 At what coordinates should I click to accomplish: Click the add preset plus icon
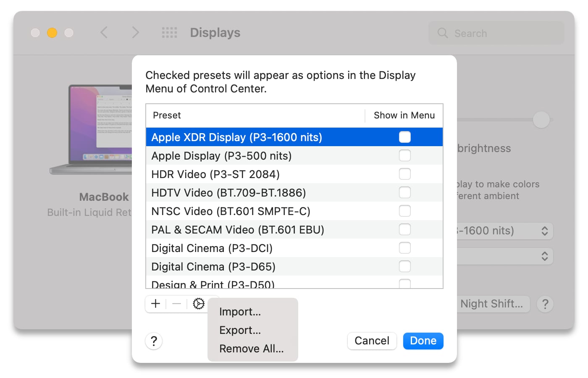point(155,304)
